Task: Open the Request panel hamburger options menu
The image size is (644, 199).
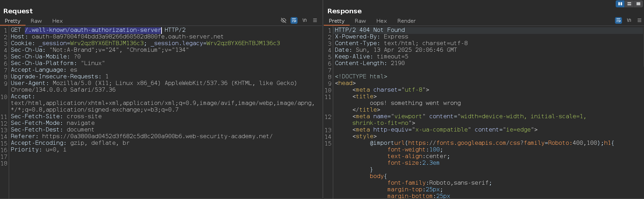Action: coord(315,20)
